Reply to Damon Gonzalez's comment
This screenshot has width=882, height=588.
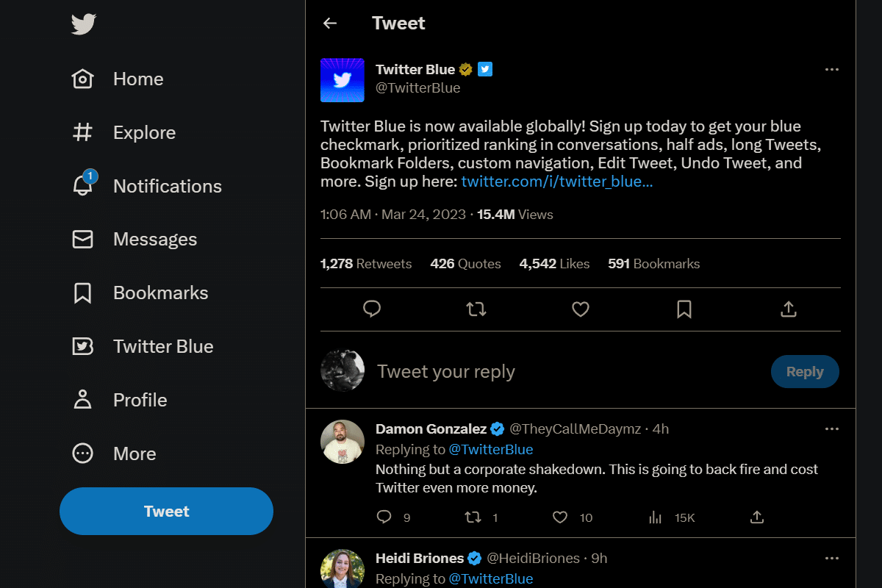pyautogui.click(x=384, y=517)
